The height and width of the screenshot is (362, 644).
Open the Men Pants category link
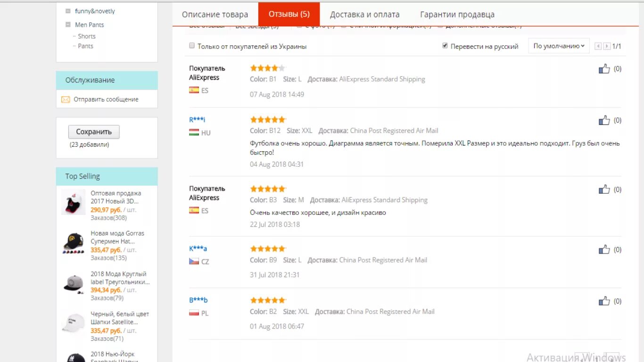click(x=90, y=25)
